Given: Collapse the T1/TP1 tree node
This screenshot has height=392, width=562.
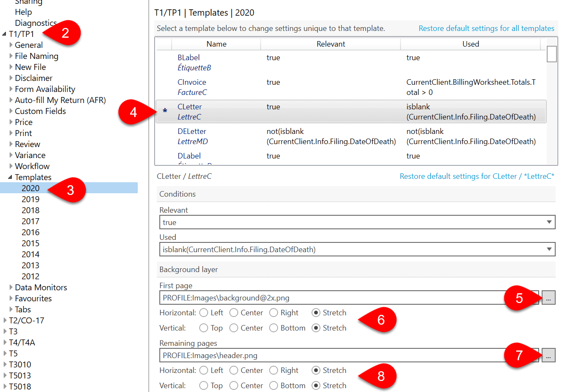Looking at the screenshot, I should click(x=4, y=34).
